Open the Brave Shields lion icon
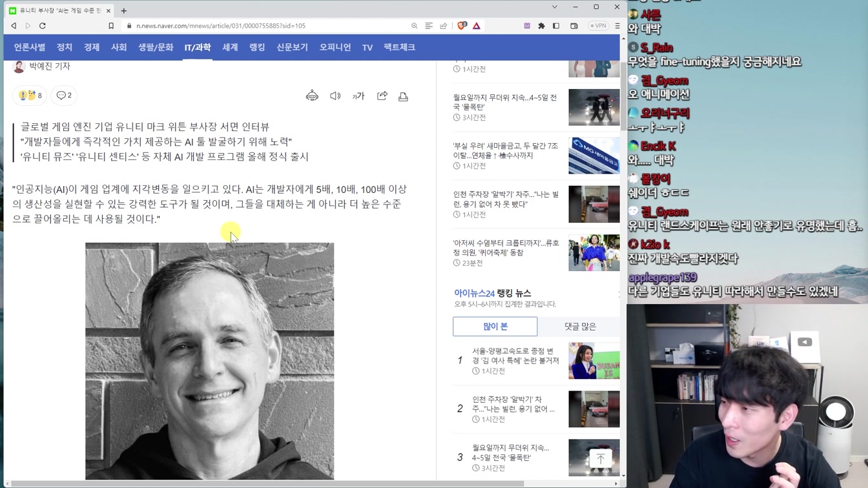 coord(462,26)
